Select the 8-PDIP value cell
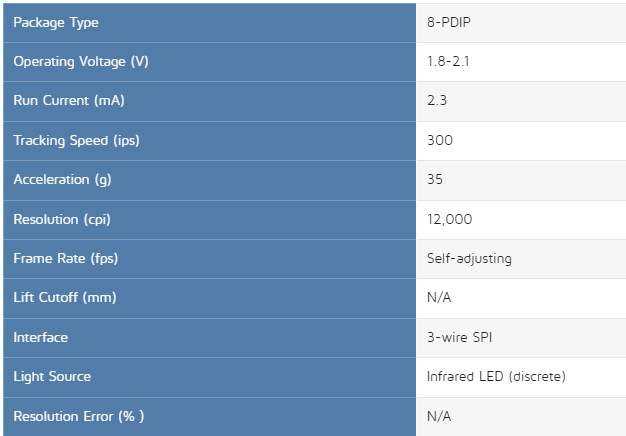 click(521, 23)
